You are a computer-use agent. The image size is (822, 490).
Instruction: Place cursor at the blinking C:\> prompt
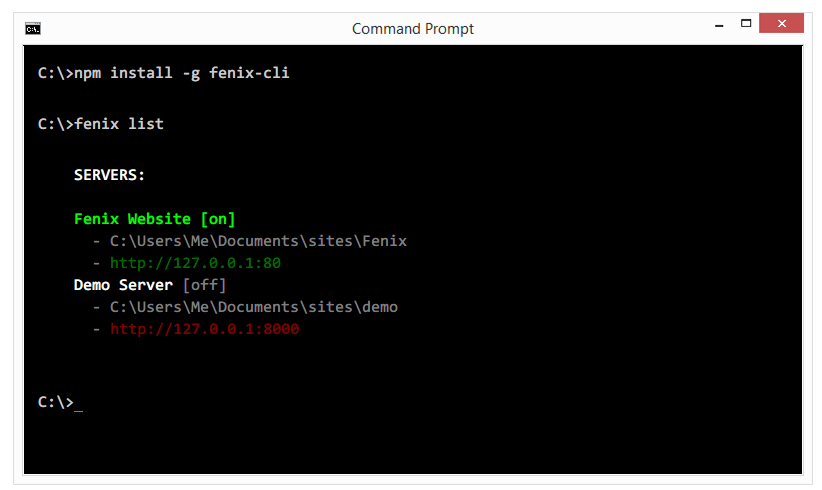tap(78, 402)
